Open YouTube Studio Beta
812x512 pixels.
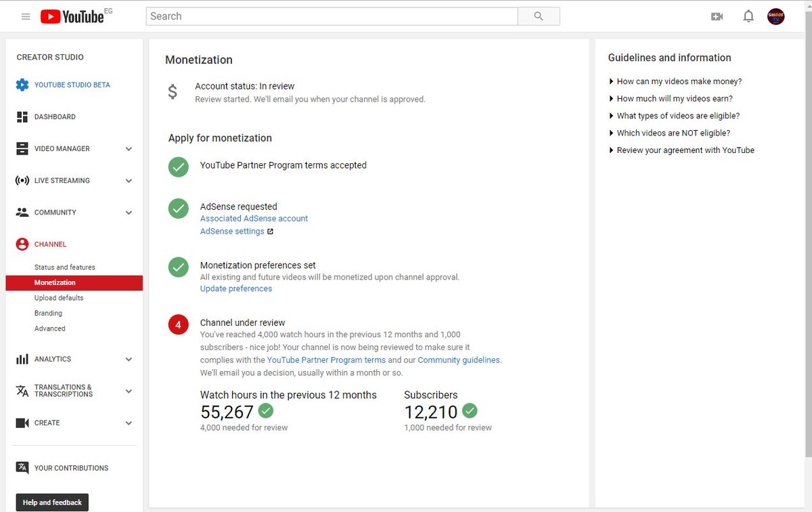[x=72, y=85]
